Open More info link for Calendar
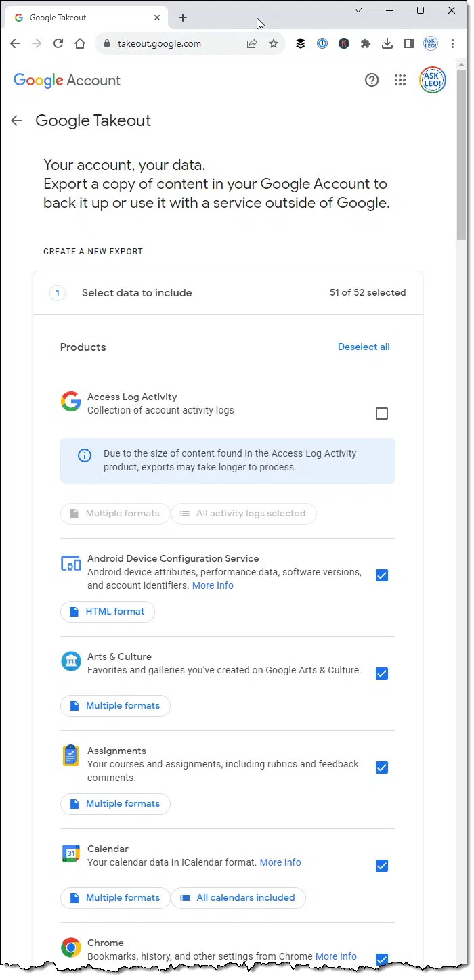This screenshot has height=980, width=474. [x=280, y=863]
